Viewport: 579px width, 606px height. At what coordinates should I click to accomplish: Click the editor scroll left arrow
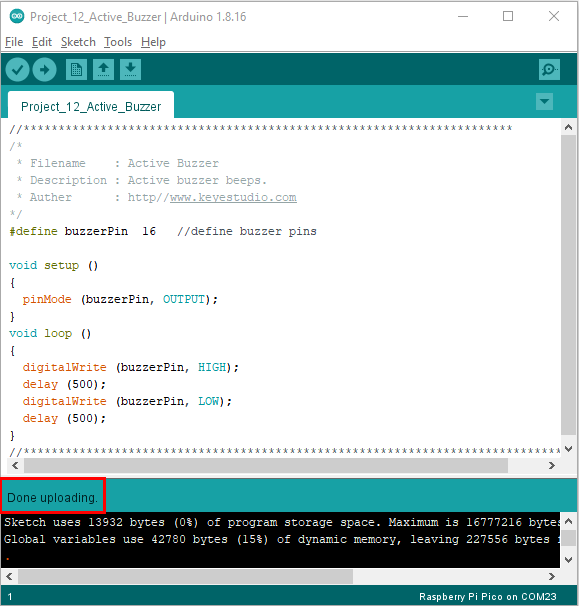click(x=15, y=465)
